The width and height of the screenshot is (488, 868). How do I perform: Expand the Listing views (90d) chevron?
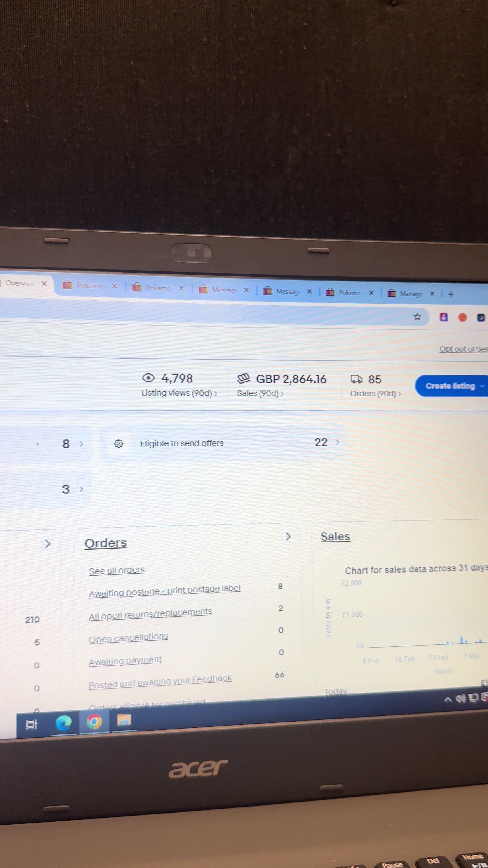click(216, 394)
